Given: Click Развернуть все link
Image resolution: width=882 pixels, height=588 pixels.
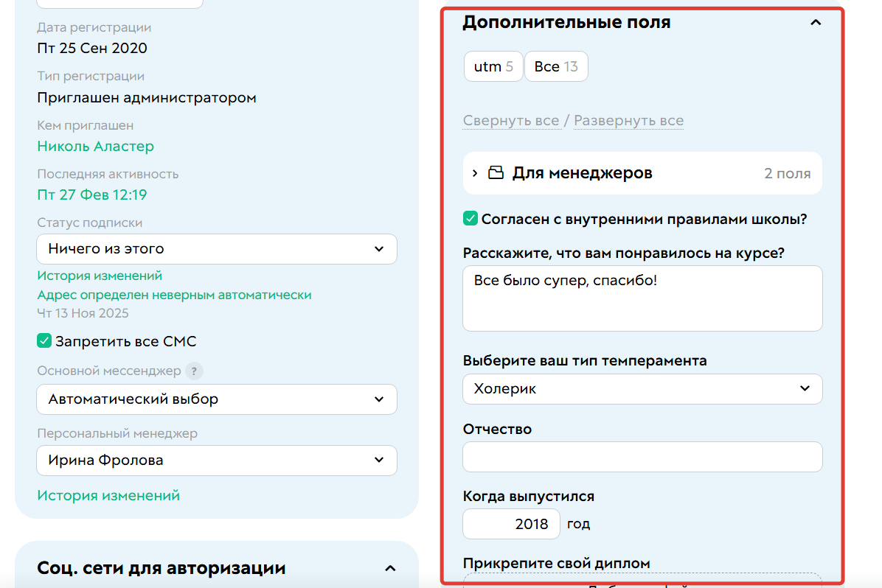Looking at the screenshot, I should click(x=628, y=120).
